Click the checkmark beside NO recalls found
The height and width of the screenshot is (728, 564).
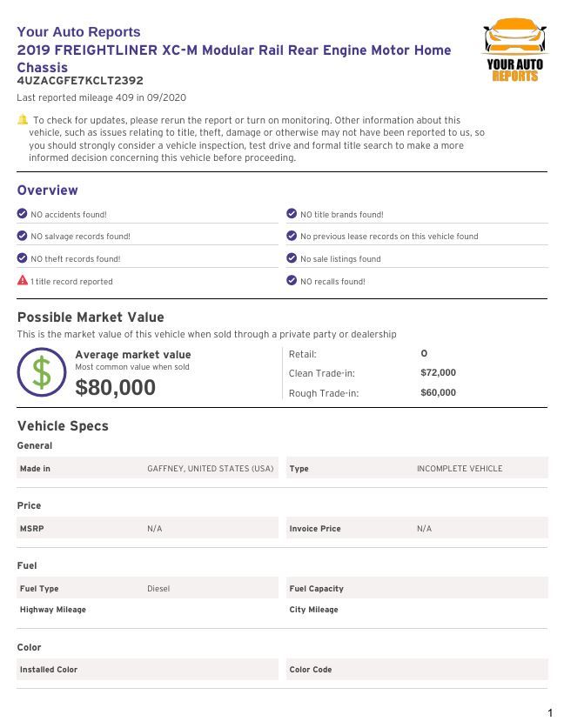click(x=292, y=280)
